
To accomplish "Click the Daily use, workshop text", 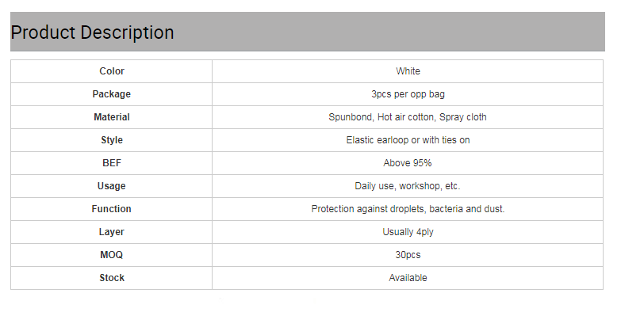I will click(x=398, y=186).
